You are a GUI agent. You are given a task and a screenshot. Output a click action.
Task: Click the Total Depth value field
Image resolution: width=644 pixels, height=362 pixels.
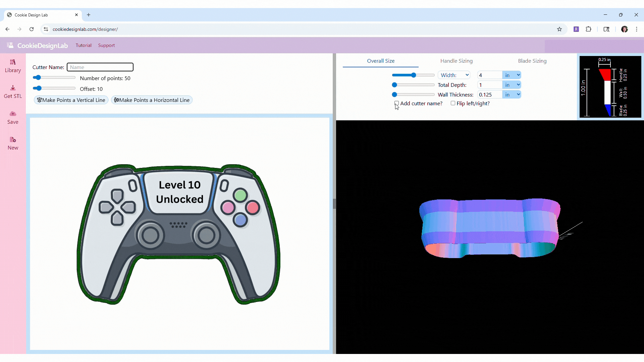click(490, 85)
